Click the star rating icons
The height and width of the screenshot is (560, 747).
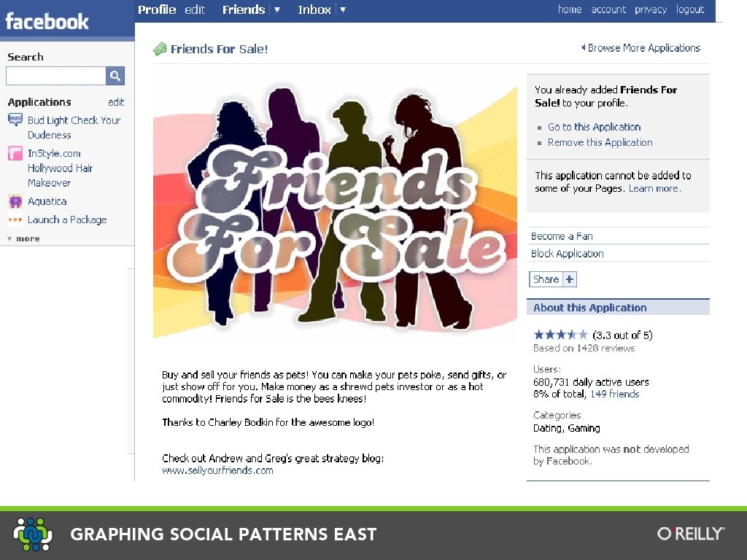561,335
